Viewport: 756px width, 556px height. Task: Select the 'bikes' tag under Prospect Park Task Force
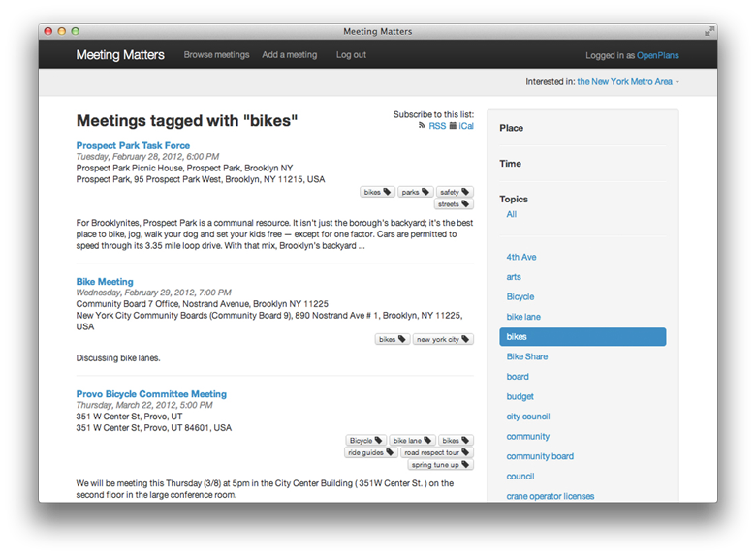[378, 192]
